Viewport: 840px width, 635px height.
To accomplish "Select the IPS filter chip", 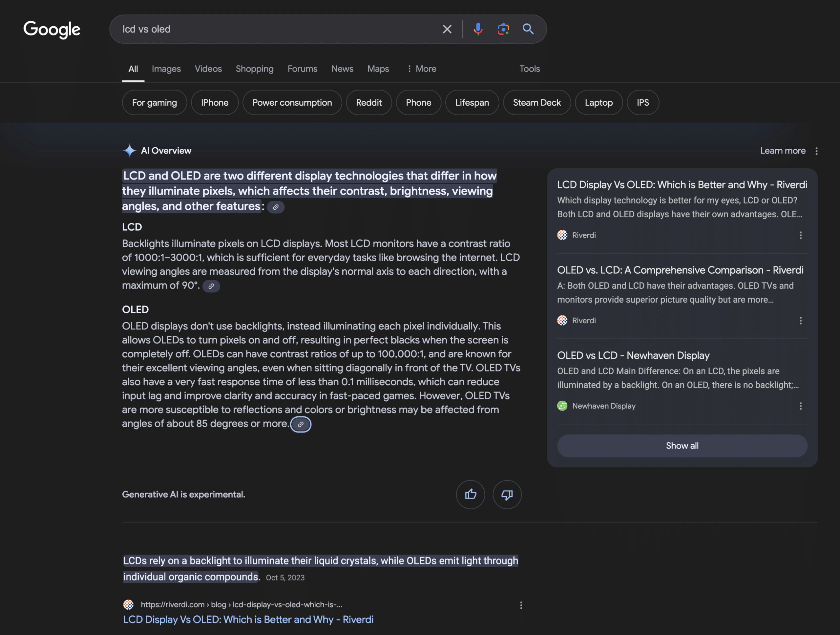I will coord(642,102).
